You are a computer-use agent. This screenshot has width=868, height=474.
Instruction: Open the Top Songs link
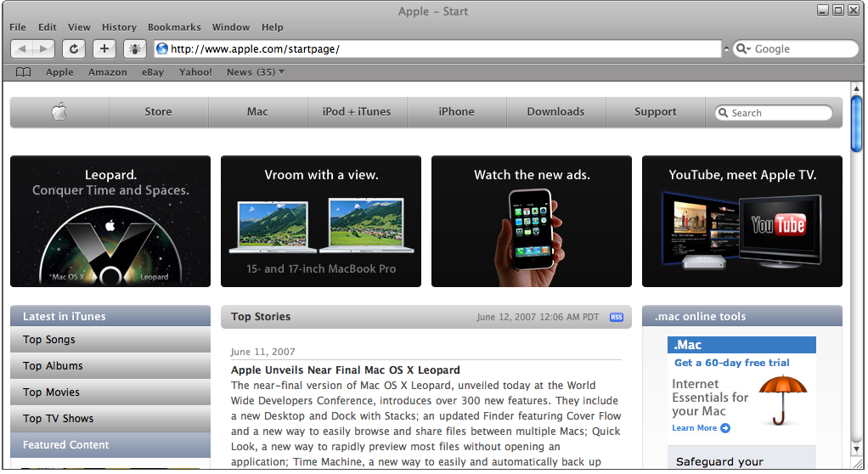49,340
